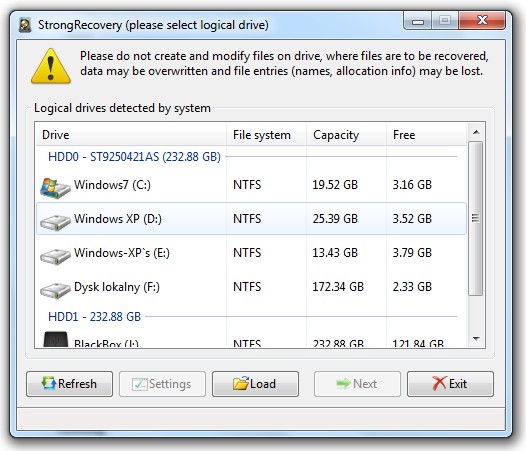
Task: Click the StrongRecovery app icon in title bar
Action: pyautogui.click(x=25, y=26)
